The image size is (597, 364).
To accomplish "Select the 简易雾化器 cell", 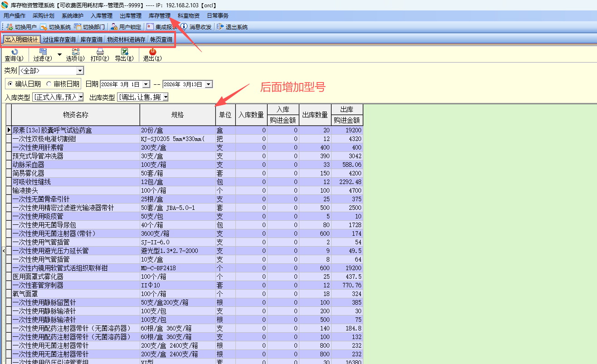I will tap(76, 173).
